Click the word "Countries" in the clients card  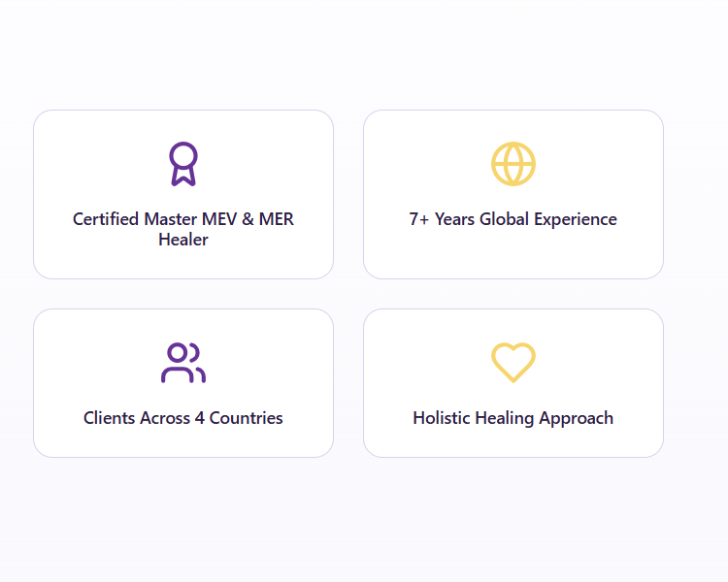point(247,418)
